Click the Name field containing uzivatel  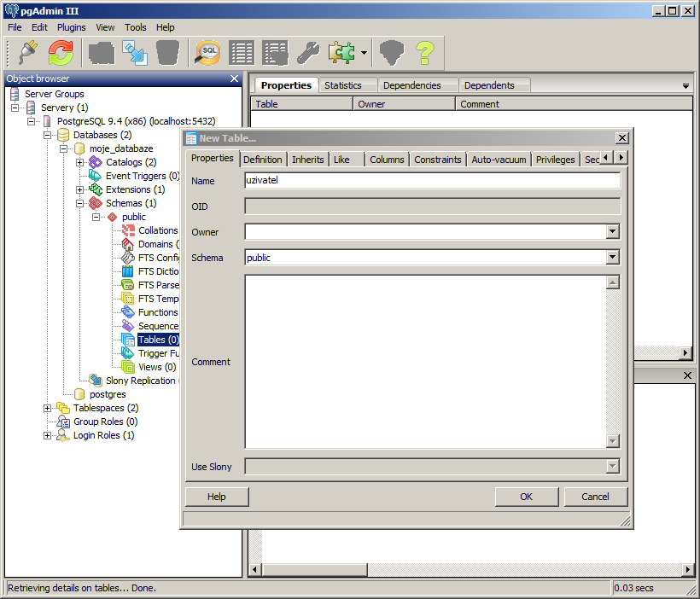[x=431, y=181]
